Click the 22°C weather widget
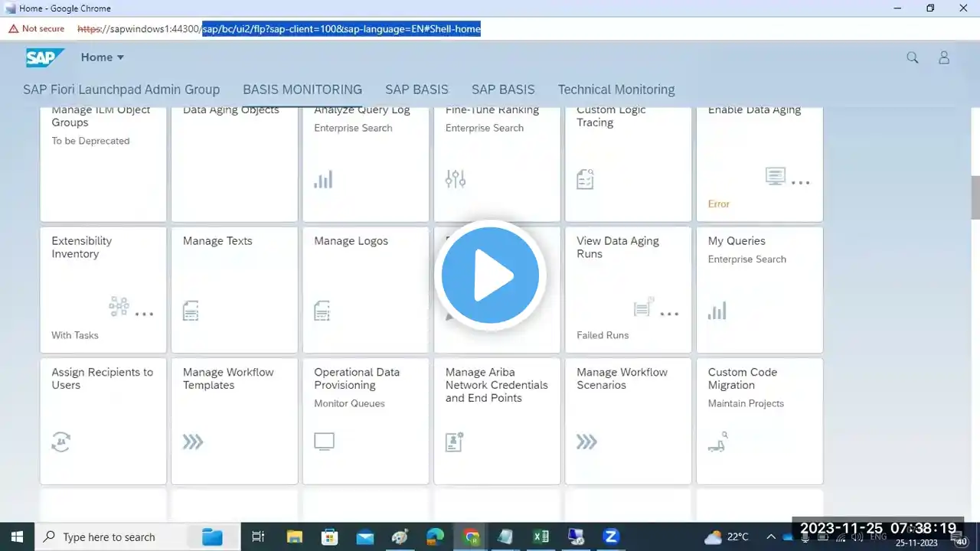Screen dimensions: 980x551 click(x=726, y=537)
